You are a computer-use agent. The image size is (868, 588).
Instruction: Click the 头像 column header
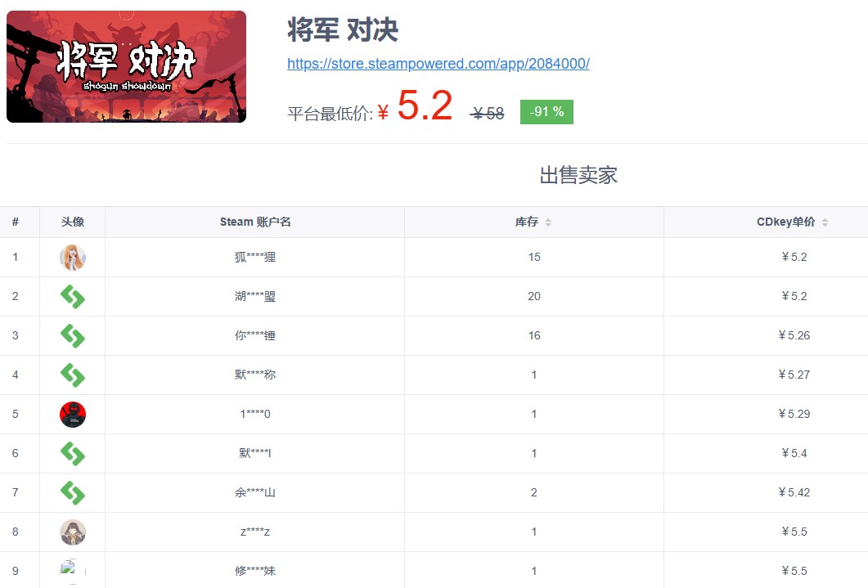coord(73,222)
